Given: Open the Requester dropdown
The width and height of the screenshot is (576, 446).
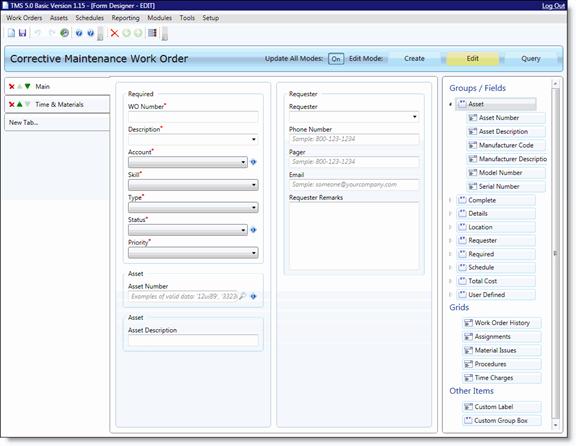Looking at the screenshot, I should point(414,117).
